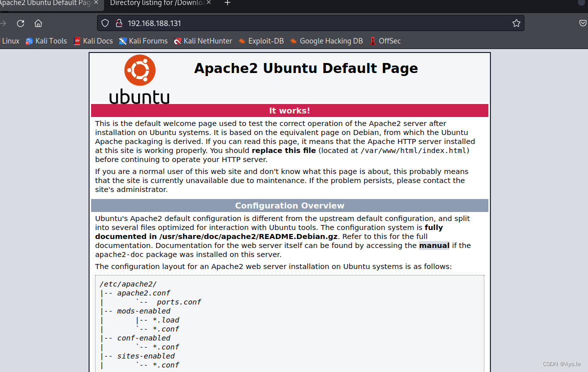Click the red It works! banner
This screenshot has height=372, width=588.
coord(290,110)
